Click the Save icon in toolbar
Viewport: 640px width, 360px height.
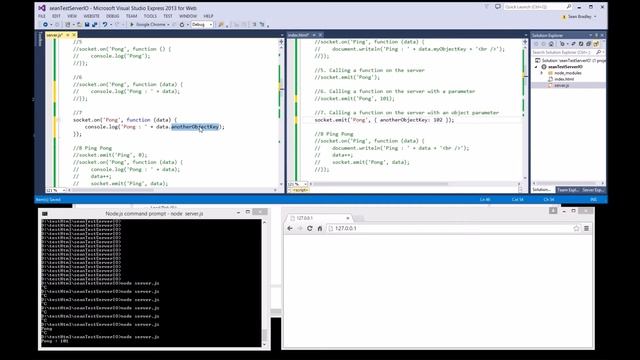(x=87, y=24)
